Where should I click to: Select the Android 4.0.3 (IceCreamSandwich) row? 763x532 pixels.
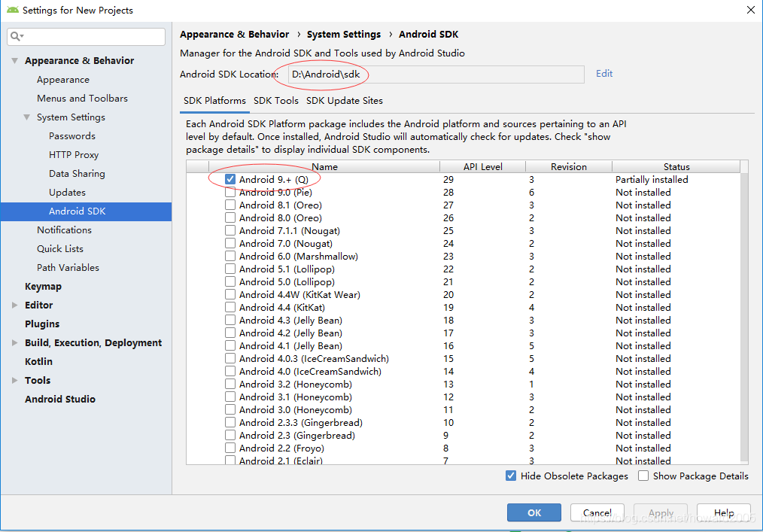point(463,358)
